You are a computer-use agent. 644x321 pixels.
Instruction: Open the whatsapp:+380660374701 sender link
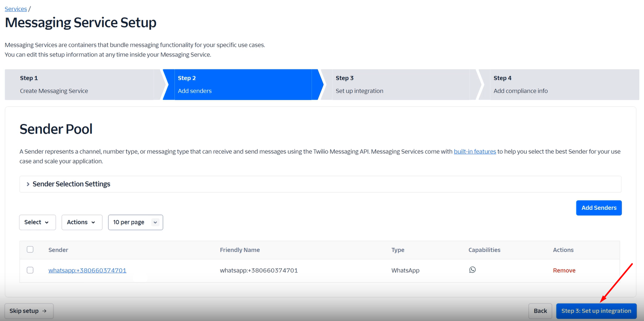(x=87, y=270)
